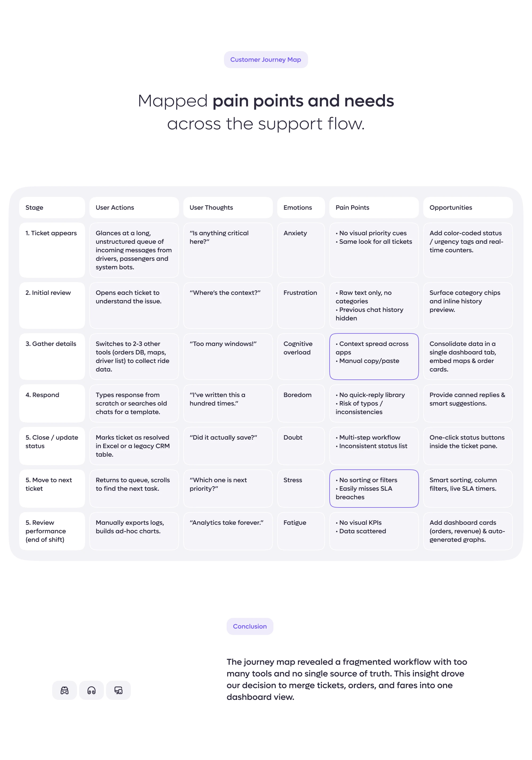
Task: Click the headphones icon
Action: point(91,690)
